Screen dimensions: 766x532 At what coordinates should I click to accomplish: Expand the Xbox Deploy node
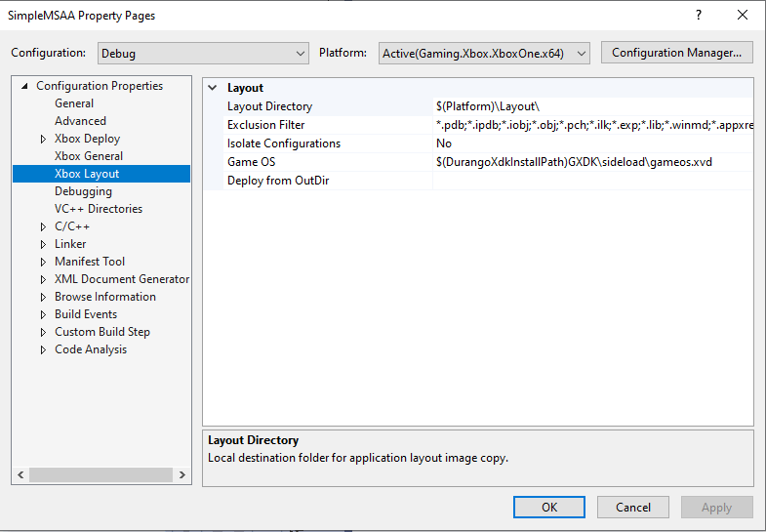click(x=44, y=139)
